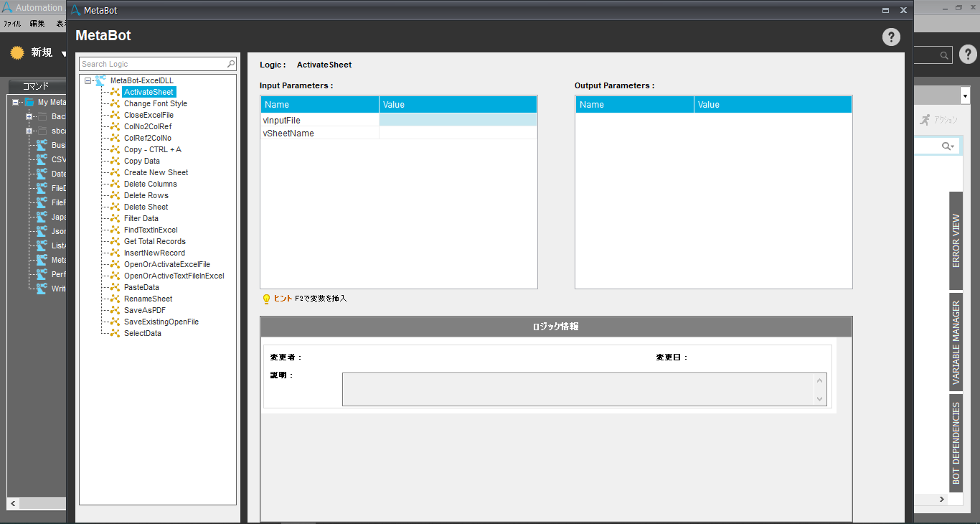Screen dimensions: 980x524
Task: Collapse the MetaBot-ExcelDLL tree node
Action: point(88,80)
